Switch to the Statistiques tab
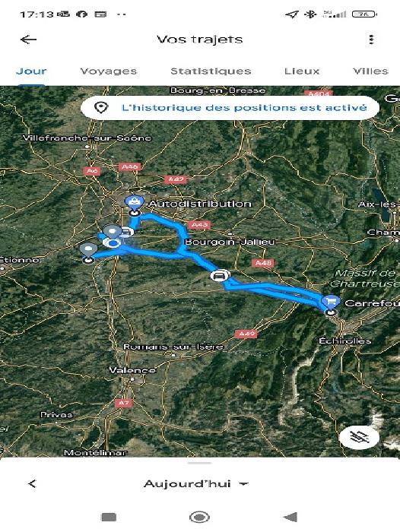 click(x=211, y=71)
